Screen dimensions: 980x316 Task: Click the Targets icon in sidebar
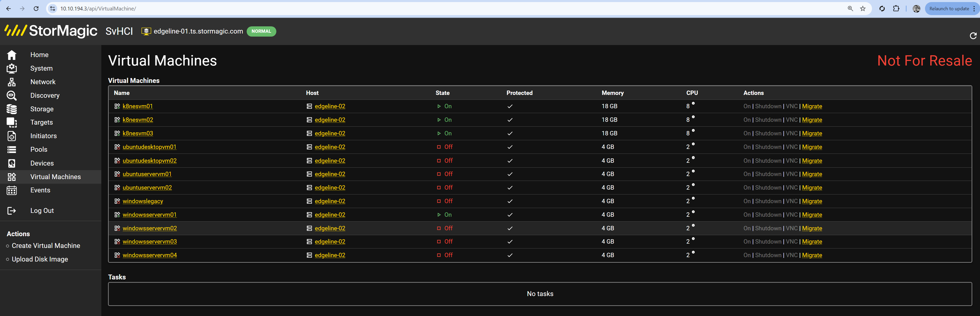point(12,123)
